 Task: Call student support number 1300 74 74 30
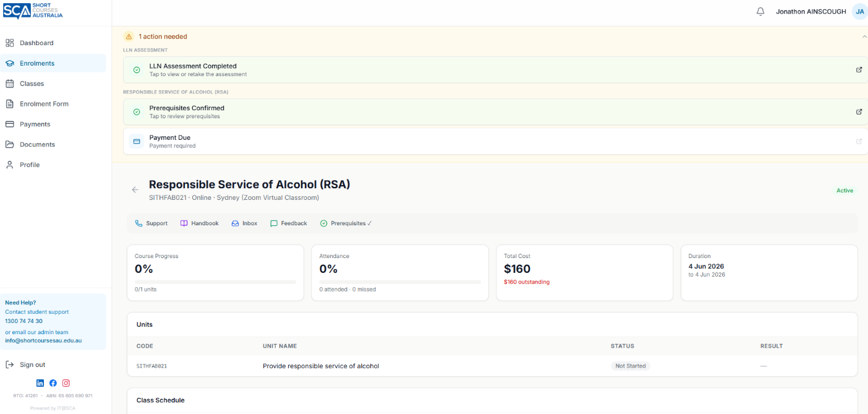coord(24,321)
